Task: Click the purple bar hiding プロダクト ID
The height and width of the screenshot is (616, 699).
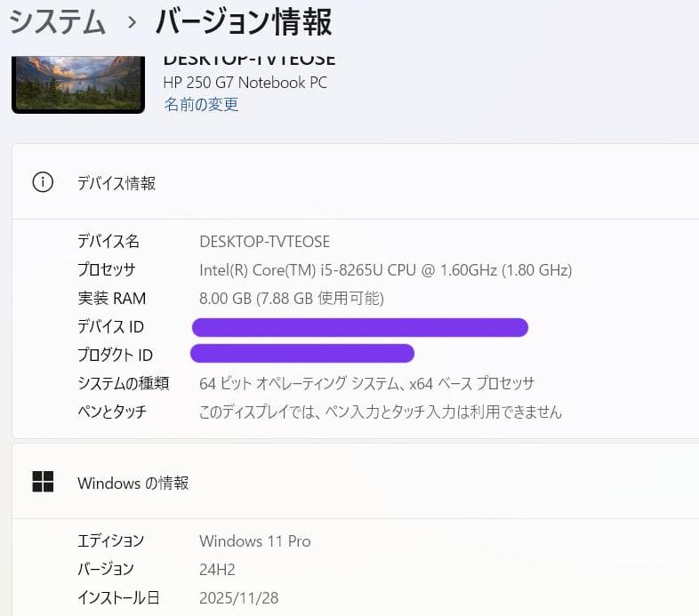Action: [x=302, y=354]
